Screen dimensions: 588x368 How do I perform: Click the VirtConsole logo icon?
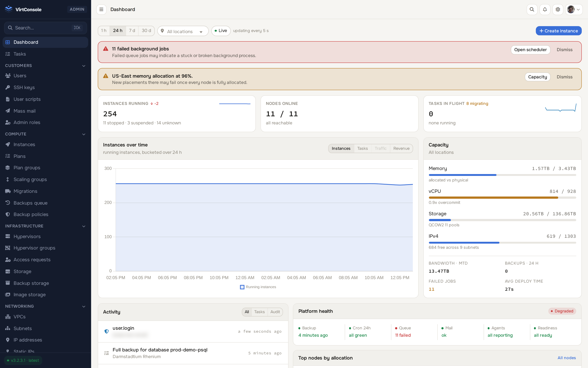(x=8, y=9)
